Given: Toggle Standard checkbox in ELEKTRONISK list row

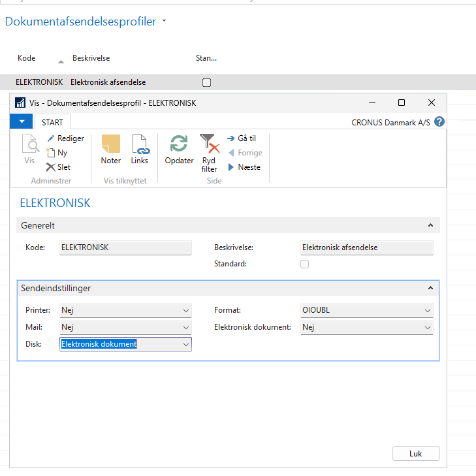Looking at the screenshot, I should click(x=206, y=82).
